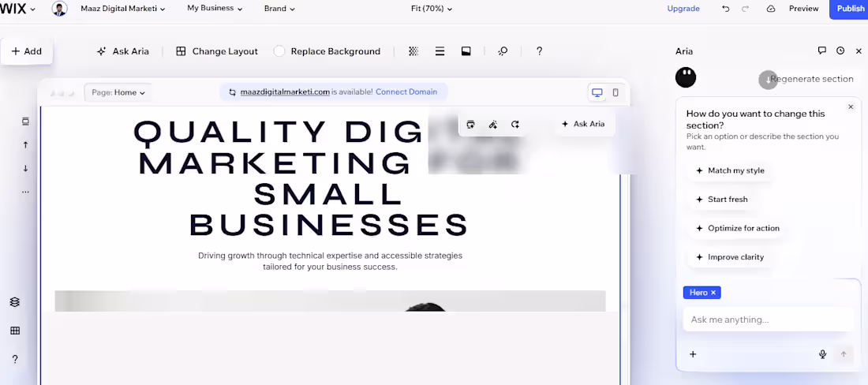
Task: Click Connect Domain
Action: tap(406, 92)
